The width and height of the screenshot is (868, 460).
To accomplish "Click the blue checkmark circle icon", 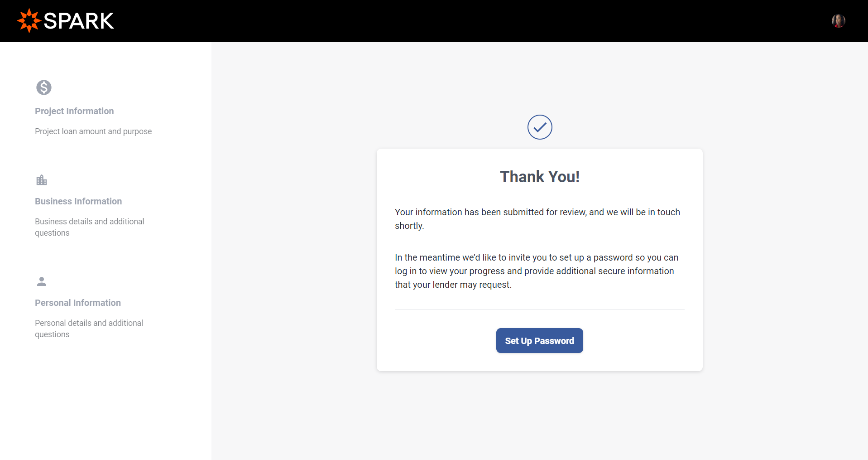I will click(540, 127).
